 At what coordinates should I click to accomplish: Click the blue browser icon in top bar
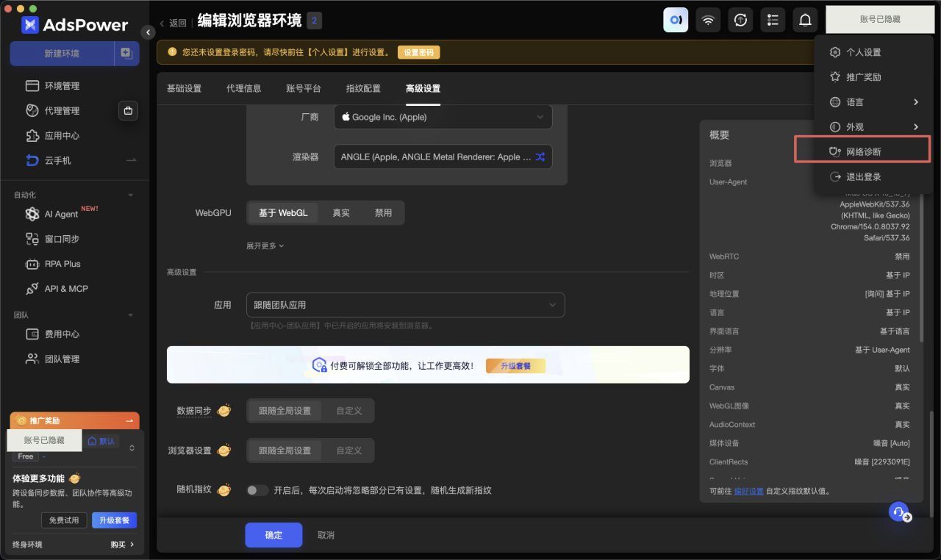pyautogui.click(x=676, y=20)
